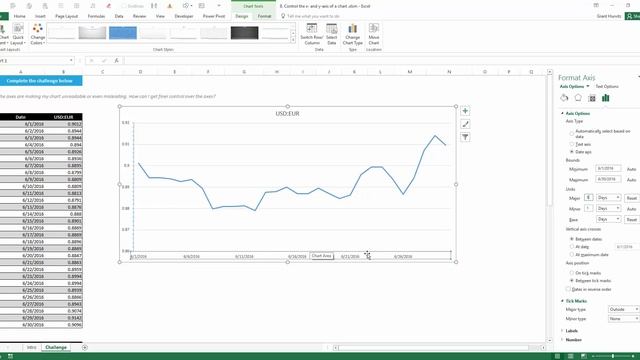Open Minor units Days dropdown
The height and width of the screenshot is (360, 640).
click(608, 209)
